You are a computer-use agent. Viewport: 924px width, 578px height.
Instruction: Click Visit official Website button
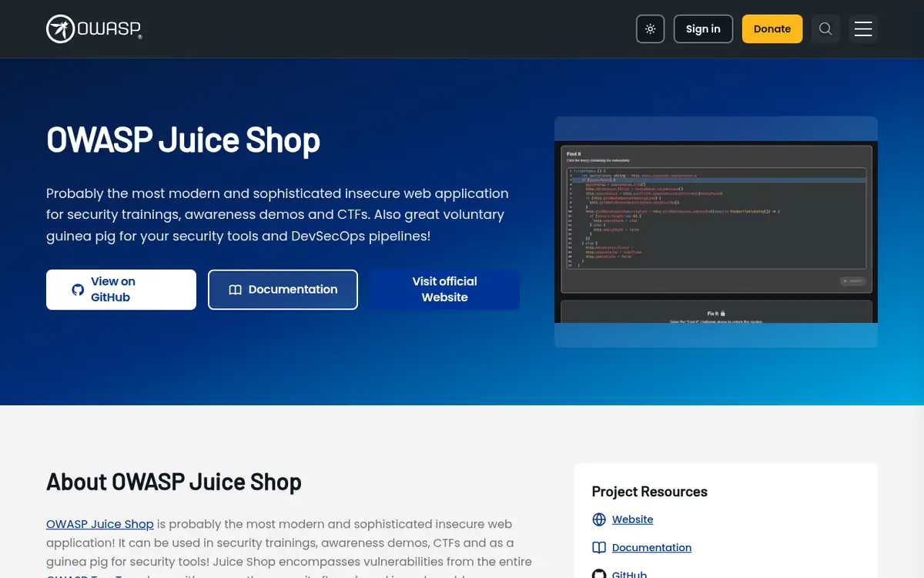(445, 290)
